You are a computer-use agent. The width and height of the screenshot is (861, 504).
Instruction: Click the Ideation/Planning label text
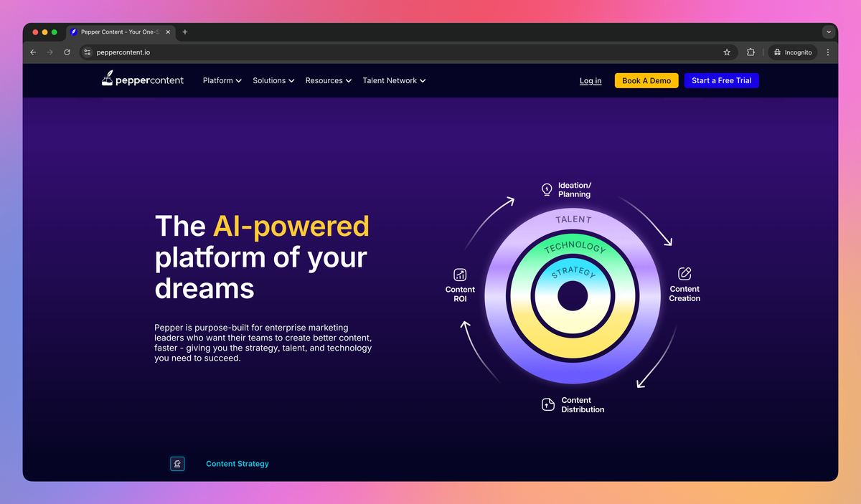575,189
